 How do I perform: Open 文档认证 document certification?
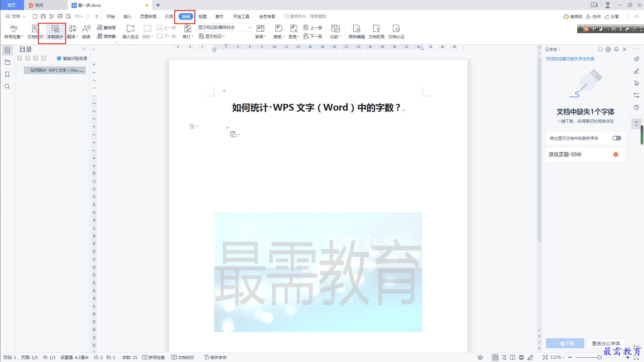396,32
